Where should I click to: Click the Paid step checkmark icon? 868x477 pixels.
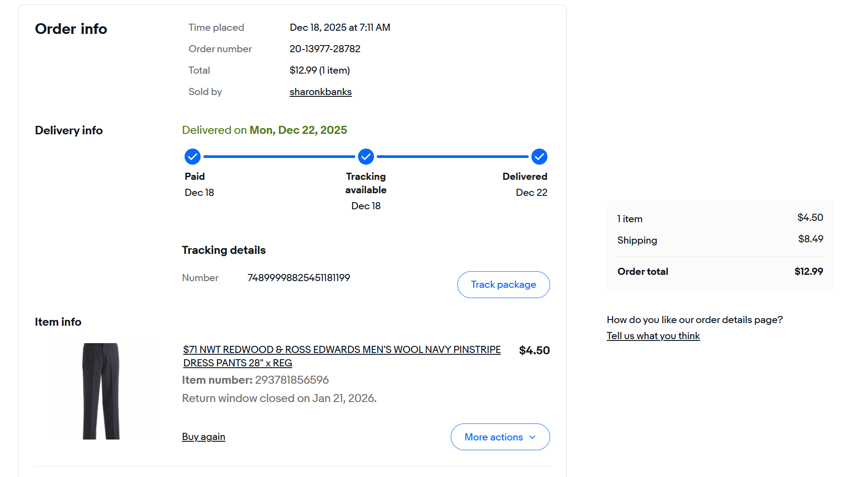click(x=193, y=157)
